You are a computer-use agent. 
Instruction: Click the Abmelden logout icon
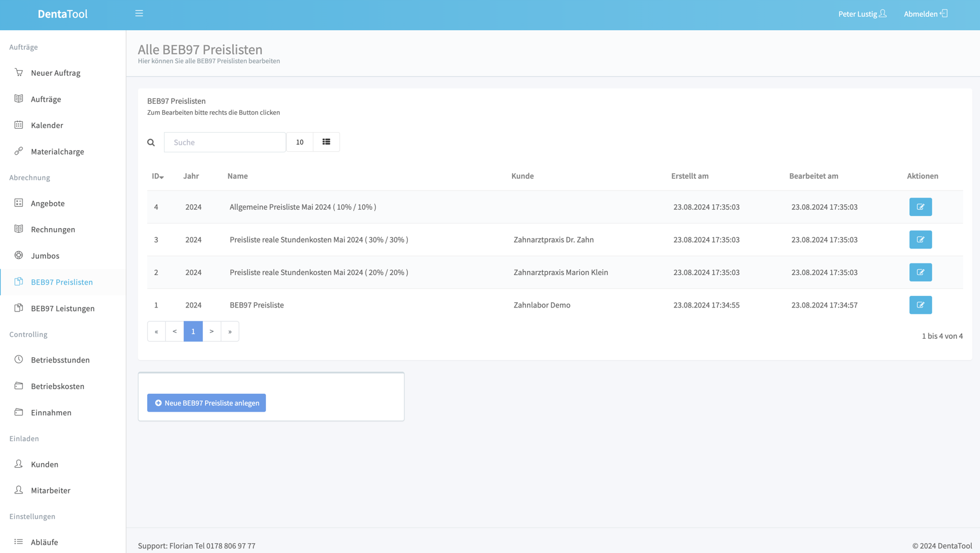[944, 13]
